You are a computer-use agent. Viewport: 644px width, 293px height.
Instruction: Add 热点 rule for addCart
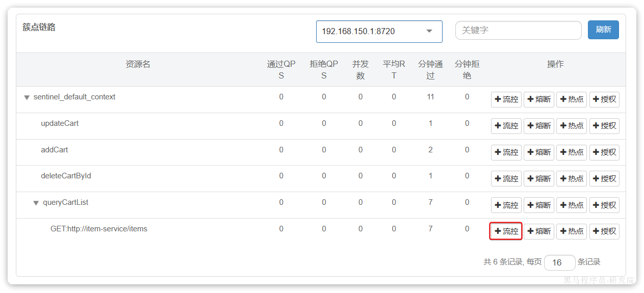(571, 152)
